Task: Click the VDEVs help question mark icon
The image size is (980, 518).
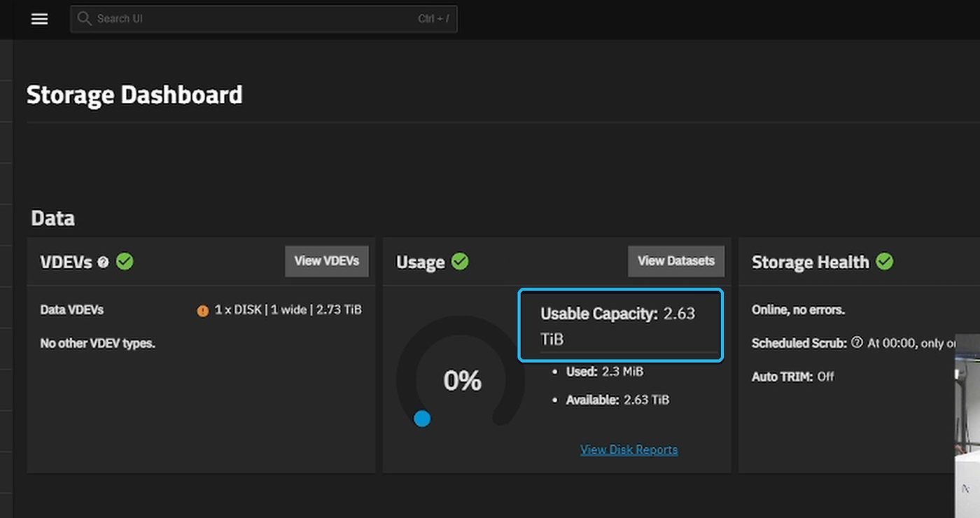Action: click(x=104, y=262)
